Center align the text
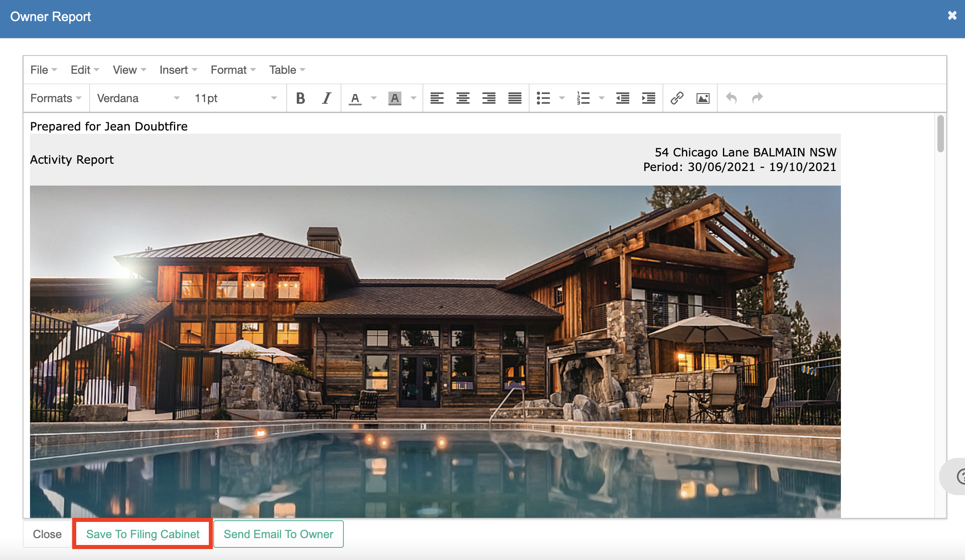Viewport: 965px width, 560px height. (463, 98)
